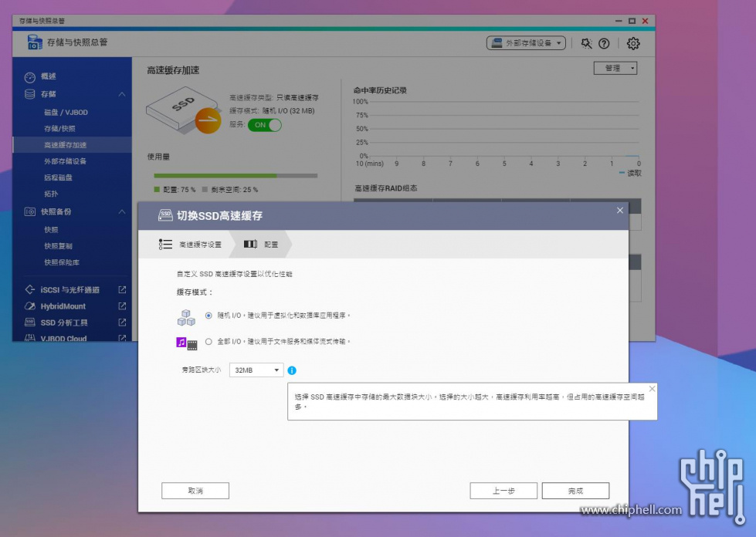Viewport: 756px width, 537px height.
Task: Open 快照保险库 sidebar item
Action: (62, 262)
